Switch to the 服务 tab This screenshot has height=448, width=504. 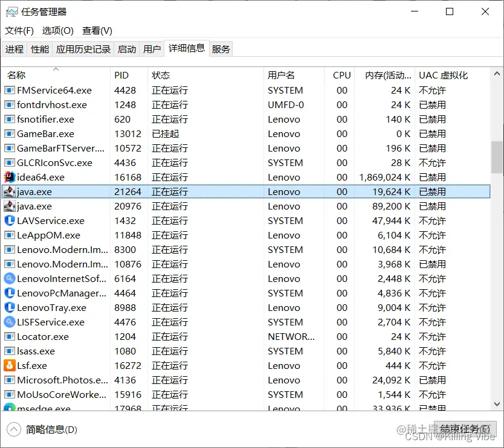click(x=221, y=49)
